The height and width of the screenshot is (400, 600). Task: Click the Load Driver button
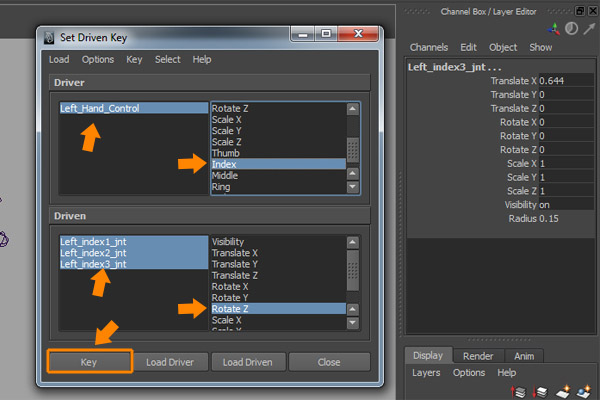(170, 362)
